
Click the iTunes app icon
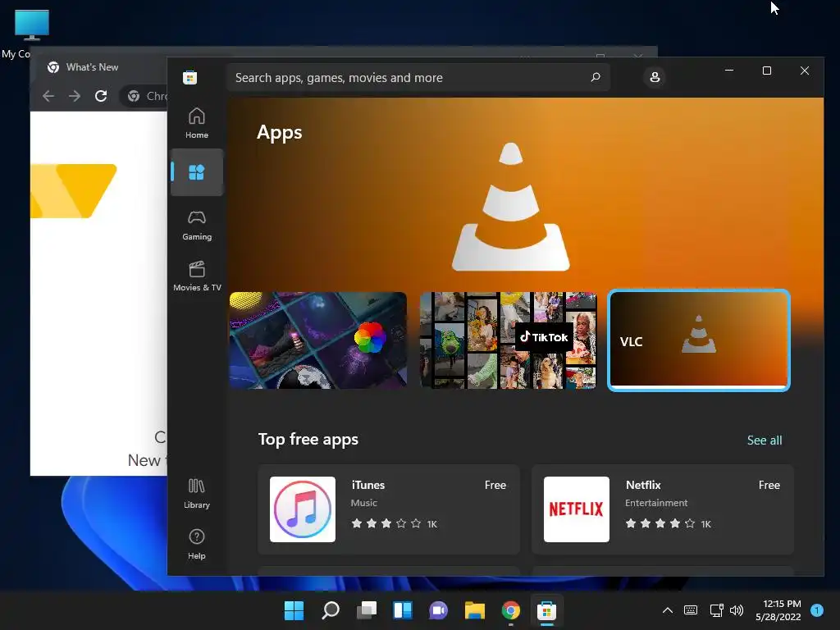303,509
